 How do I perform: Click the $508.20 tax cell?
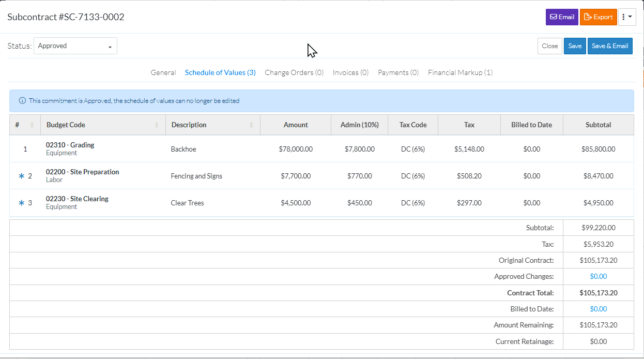click(x=469, y=176)
